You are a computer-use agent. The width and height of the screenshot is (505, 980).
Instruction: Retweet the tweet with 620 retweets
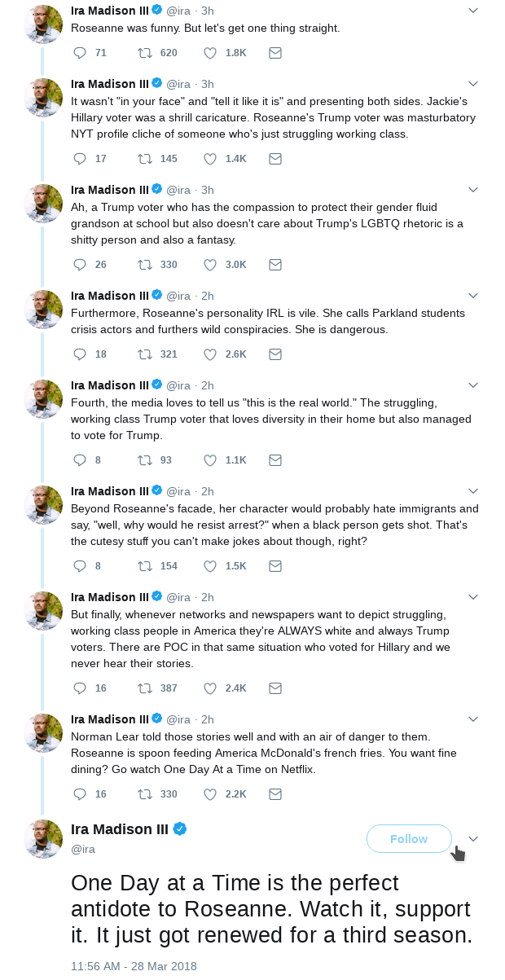(x=145, y=53)
